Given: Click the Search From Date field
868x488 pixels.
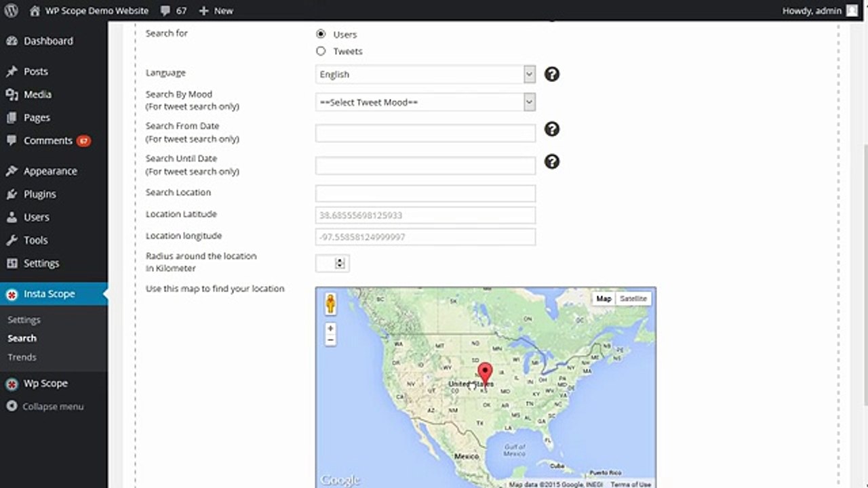Looking at the screenshot, I should point(425,133).
